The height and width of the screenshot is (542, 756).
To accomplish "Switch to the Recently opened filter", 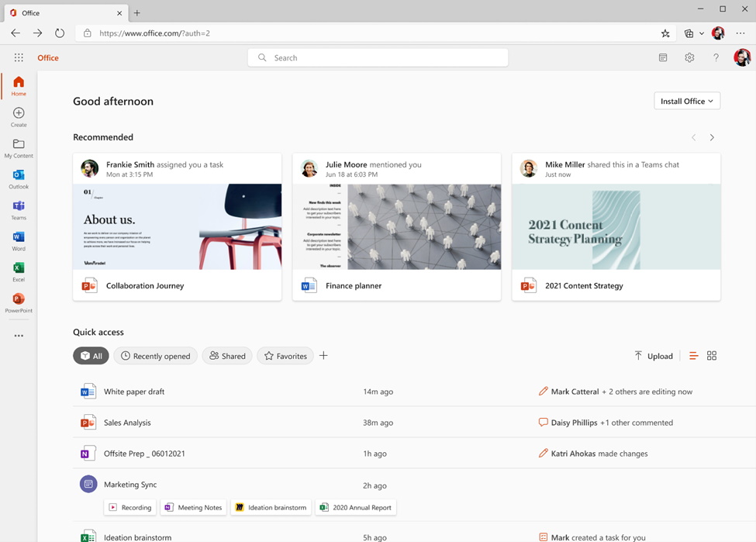I will (x=155, y=356).
